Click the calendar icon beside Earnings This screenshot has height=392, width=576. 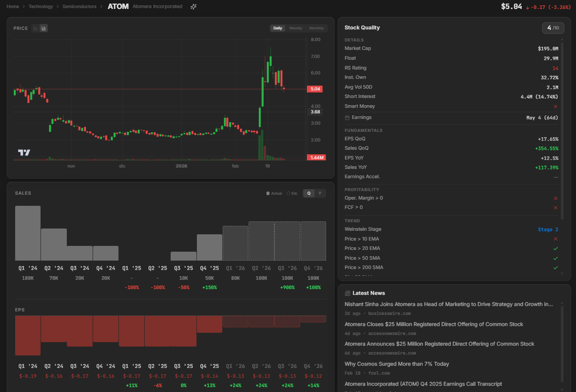[347, 118]
